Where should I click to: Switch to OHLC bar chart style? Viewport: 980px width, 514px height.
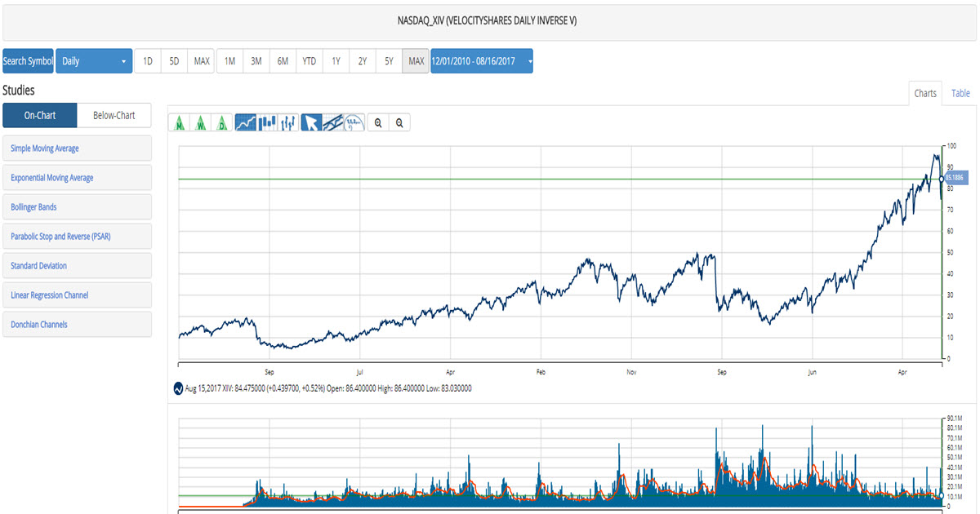tap(288, 123)
